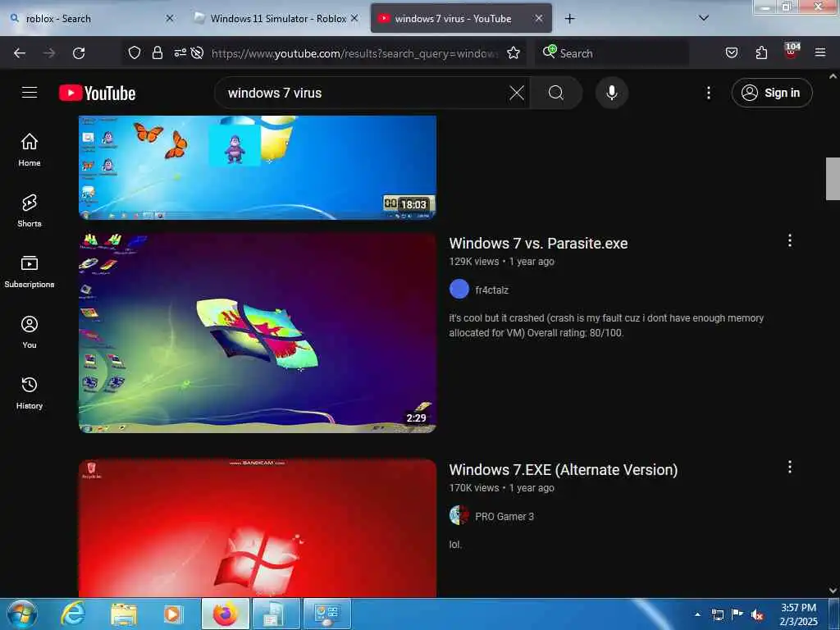This screenshot has width=840, height=630.
Task: Open the tracking protection shield icon
Action: click(x=135, y=52)
